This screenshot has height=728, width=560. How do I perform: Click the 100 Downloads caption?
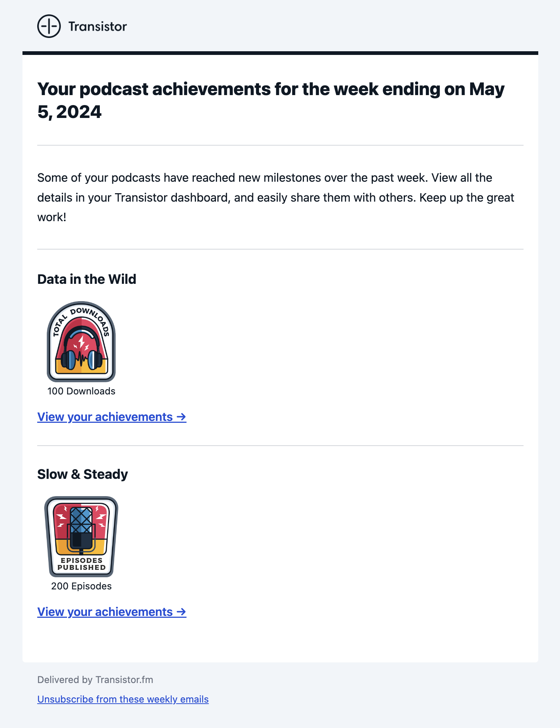(x=81, y=391)
